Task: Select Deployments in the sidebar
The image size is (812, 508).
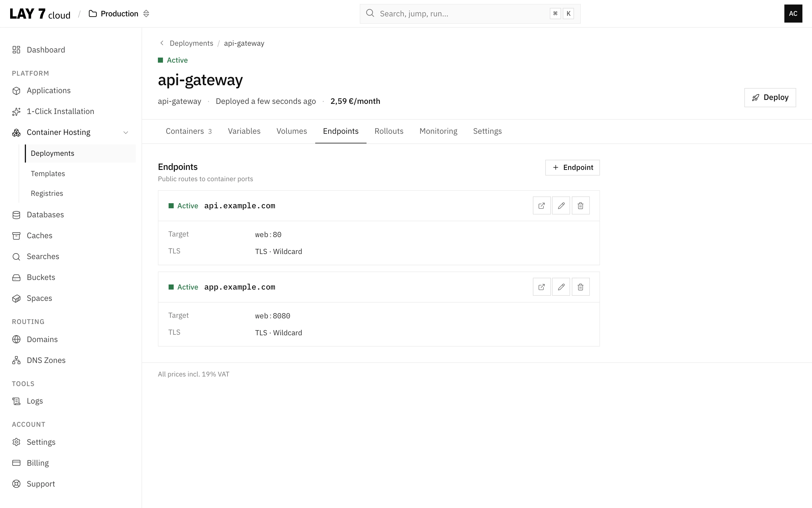Action: click(81, 154)
